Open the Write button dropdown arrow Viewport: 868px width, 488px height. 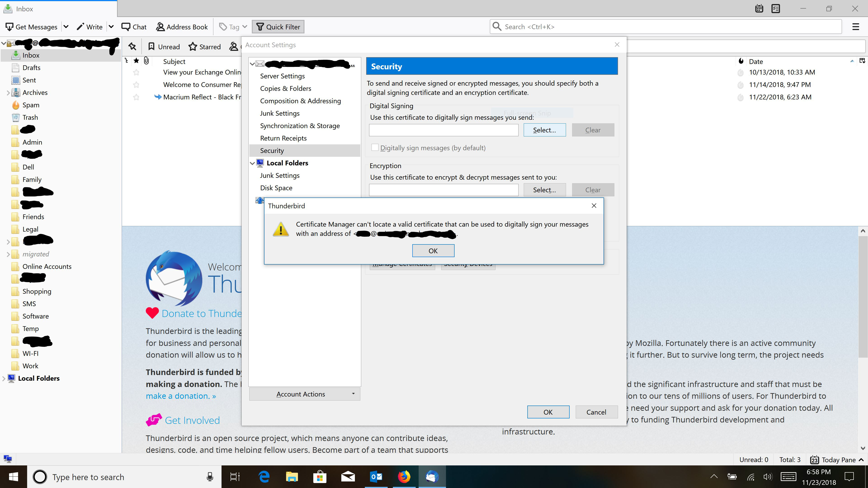click(111, 27)
